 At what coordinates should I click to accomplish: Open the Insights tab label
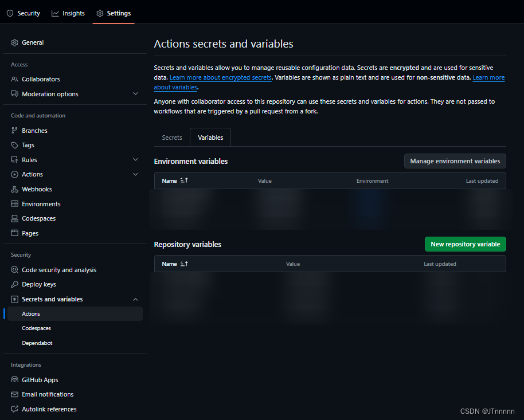(73, 13)
